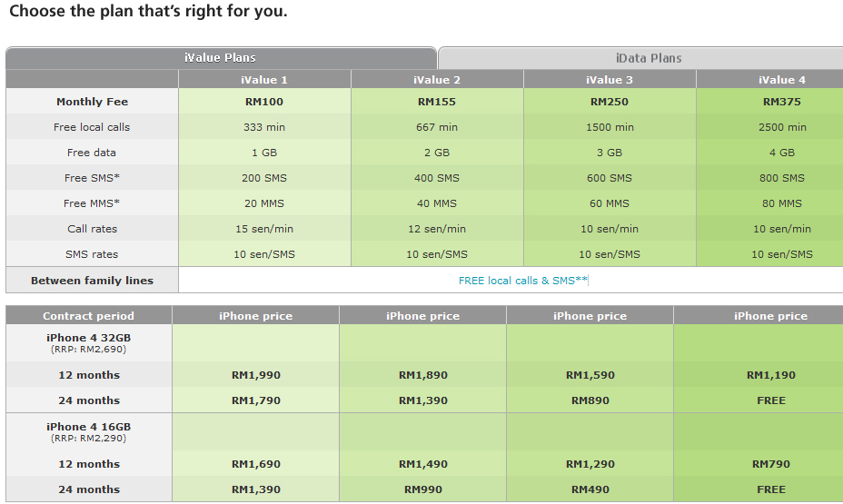Switch to the iData Plans tab
The height and width of the screenshot is (504, 843).
coord(640,58)
